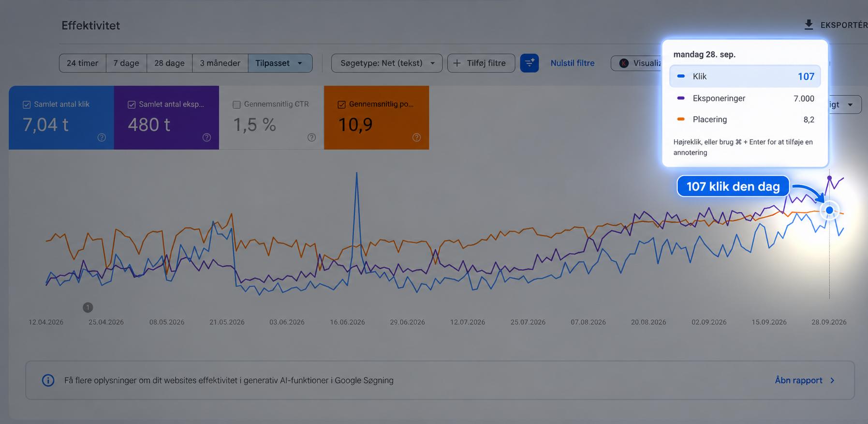The width and height of the screenshot is (868, 424).
Task: Click help icon on Gennemsnitlig position card
Action: pos(416,137)
